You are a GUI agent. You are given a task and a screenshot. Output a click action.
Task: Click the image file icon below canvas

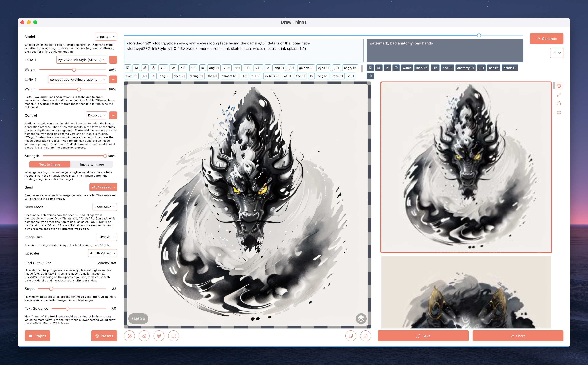(365, 336)
